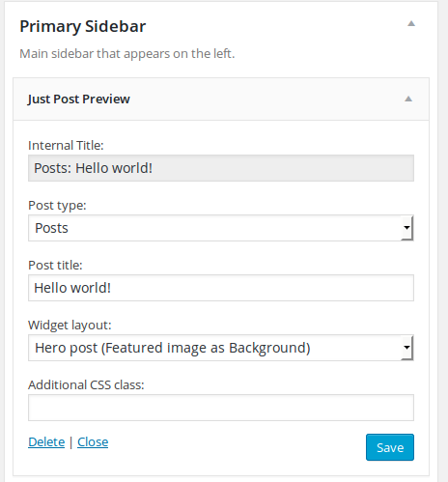Click the Main sidebar description text

[127, 54]
